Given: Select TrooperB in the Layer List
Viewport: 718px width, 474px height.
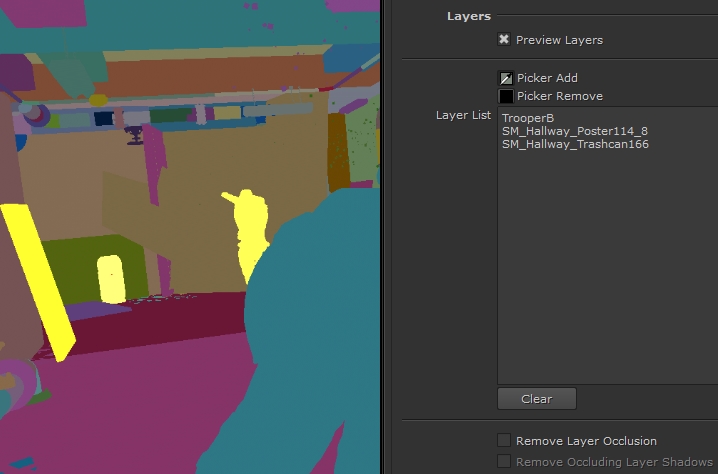Looking at the screenshot, I should [x=528, y=119].
